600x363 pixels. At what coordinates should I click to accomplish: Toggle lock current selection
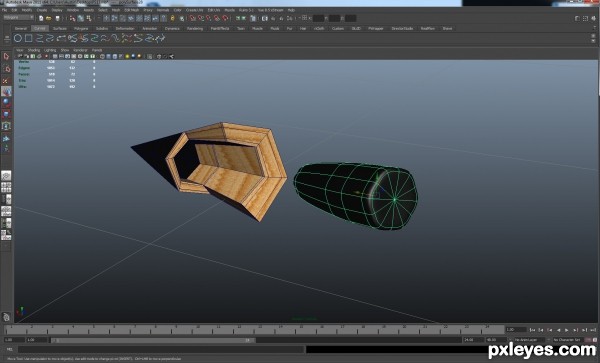172,18
